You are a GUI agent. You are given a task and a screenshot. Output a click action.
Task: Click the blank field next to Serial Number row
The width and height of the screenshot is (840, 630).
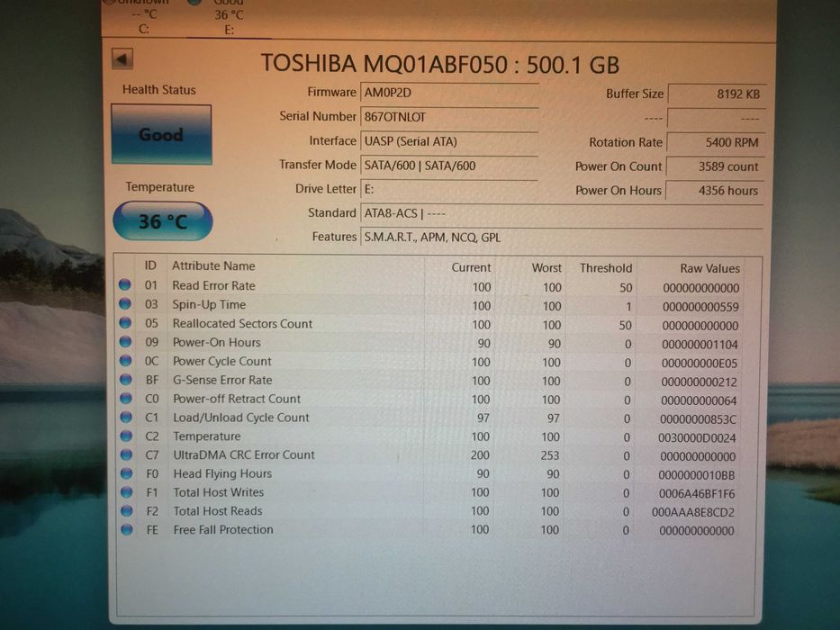tap(716, 119)
